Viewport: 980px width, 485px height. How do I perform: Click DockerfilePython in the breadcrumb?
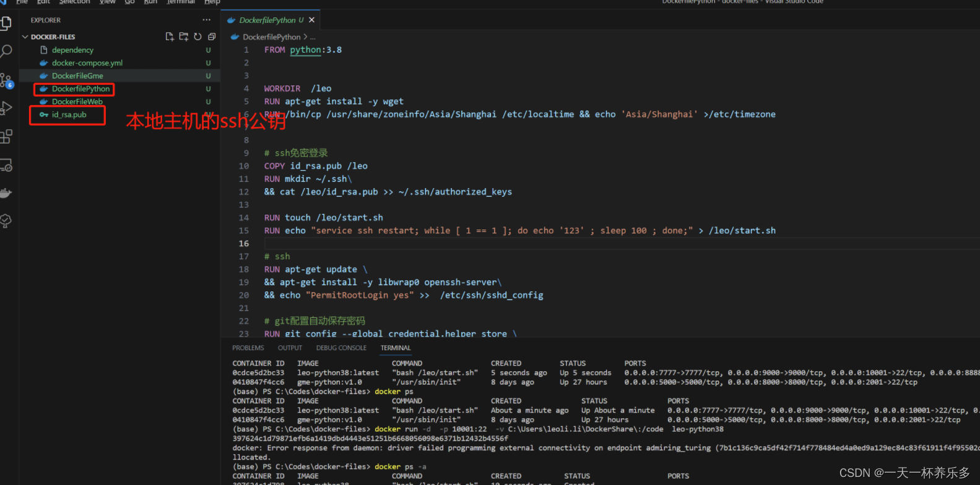(271, 37)
